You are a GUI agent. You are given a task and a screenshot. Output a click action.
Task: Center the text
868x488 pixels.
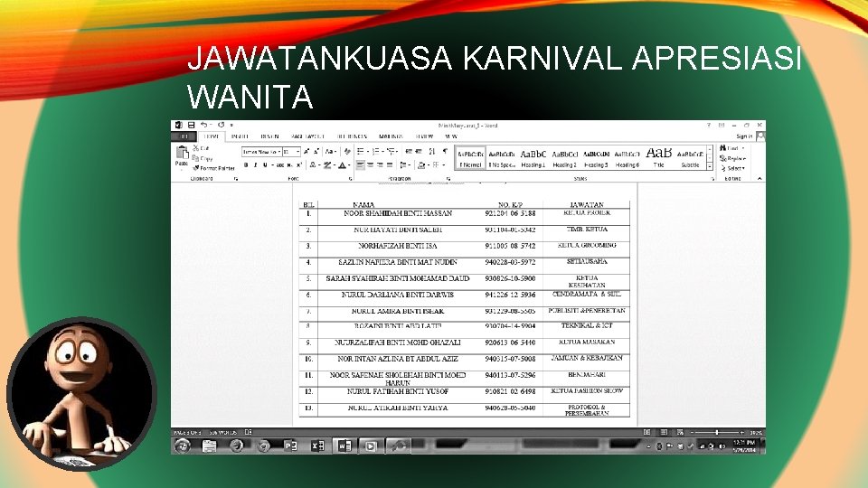pyautogui.click(x=371, y=164)
